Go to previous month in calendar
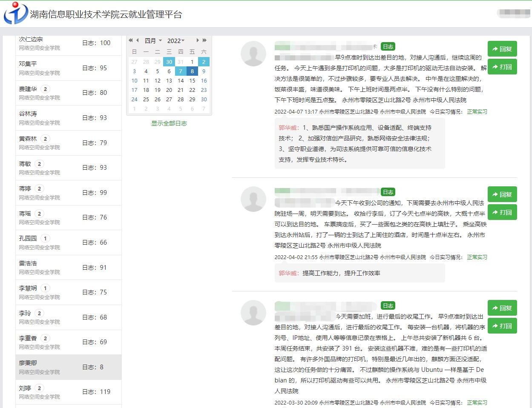Image resolution: width=532 pixels, height=408 pixels. click(x=137, y=40)
